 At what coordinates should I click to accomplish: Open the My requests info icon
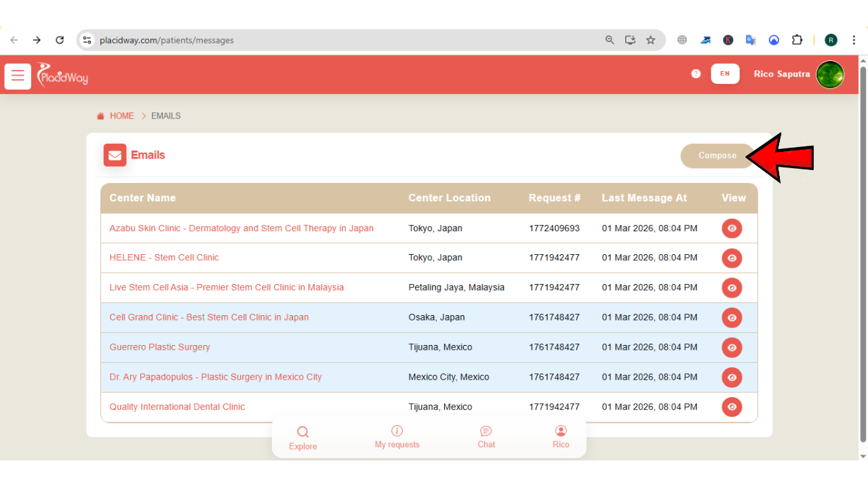tap(397, 431)
